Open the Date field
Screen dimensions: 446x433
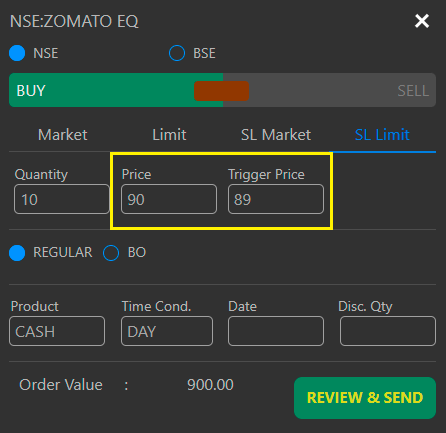click(276, 331)
